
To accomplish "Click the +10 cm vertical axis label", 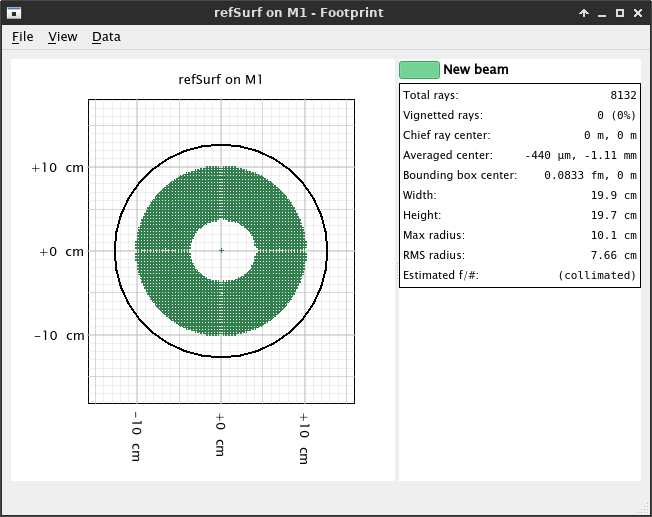I will click(x=57, y=168).
